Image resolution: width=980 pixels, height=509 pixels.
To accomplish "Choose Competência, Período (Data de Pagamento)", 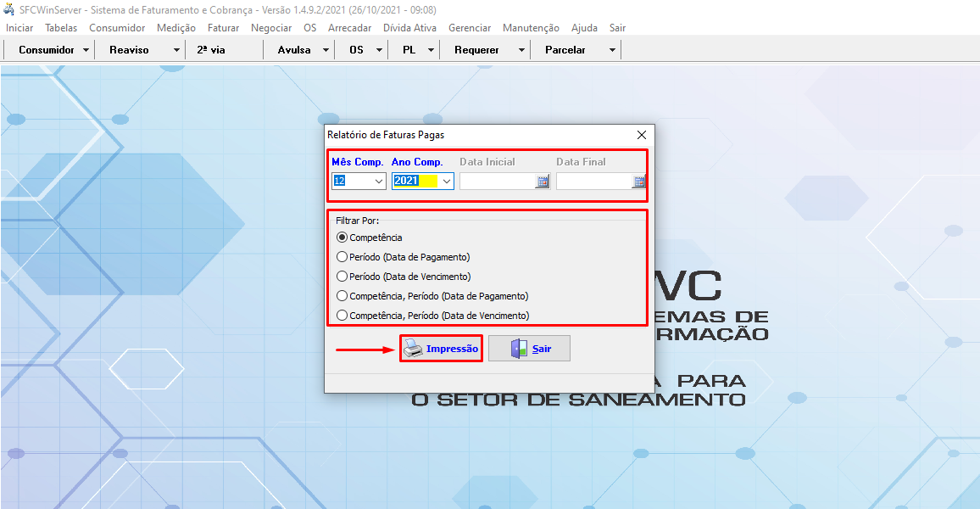I will tap(342, 296).
